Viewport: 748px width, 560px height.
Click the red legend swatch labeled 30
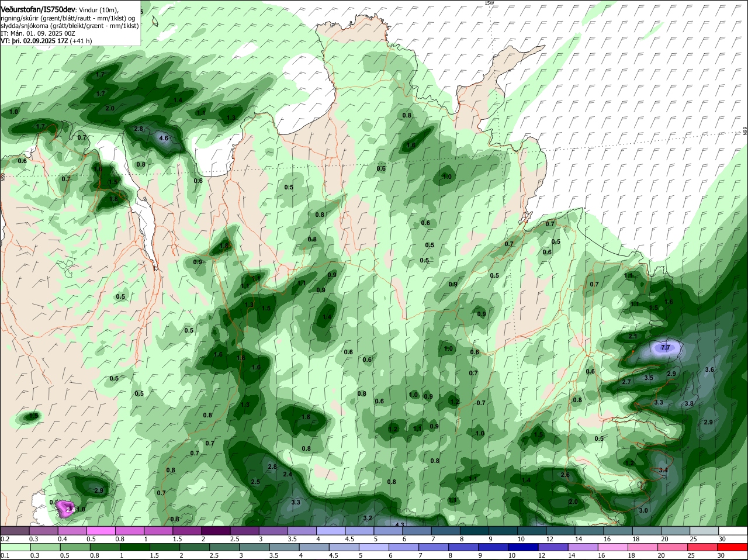(x=733, y=547)
